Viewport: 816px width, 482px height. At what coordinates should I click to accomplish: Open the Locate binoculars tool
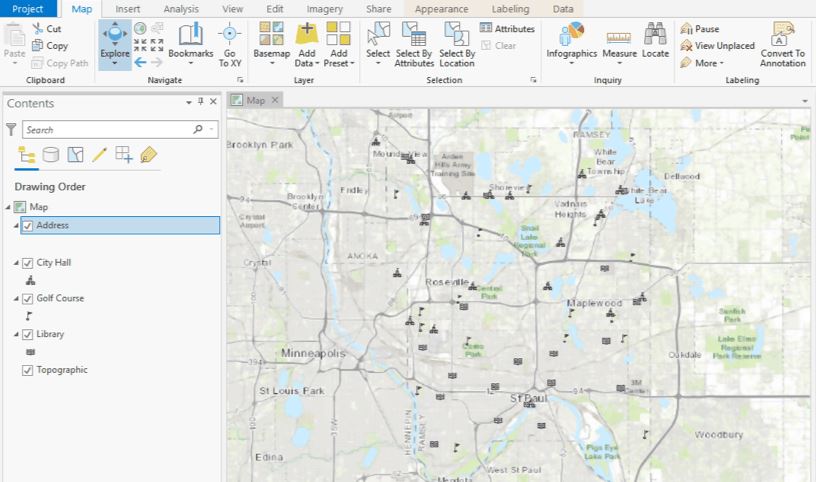coord(655,41)
